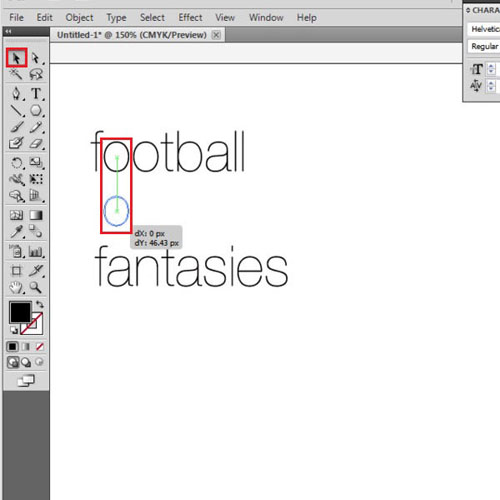Swap fill and stroke arrows

coord(40,304)
